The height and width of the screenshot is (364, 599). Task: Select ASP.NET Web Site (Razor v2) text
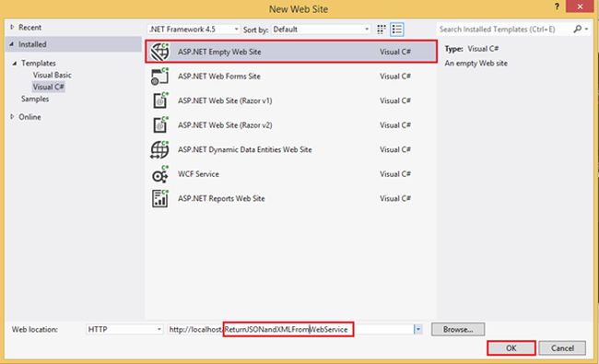click(225, 125)
